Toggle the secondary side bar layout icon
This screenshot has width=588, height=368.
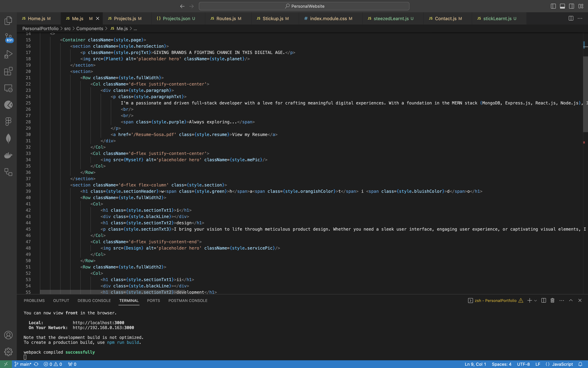point(572,6)
